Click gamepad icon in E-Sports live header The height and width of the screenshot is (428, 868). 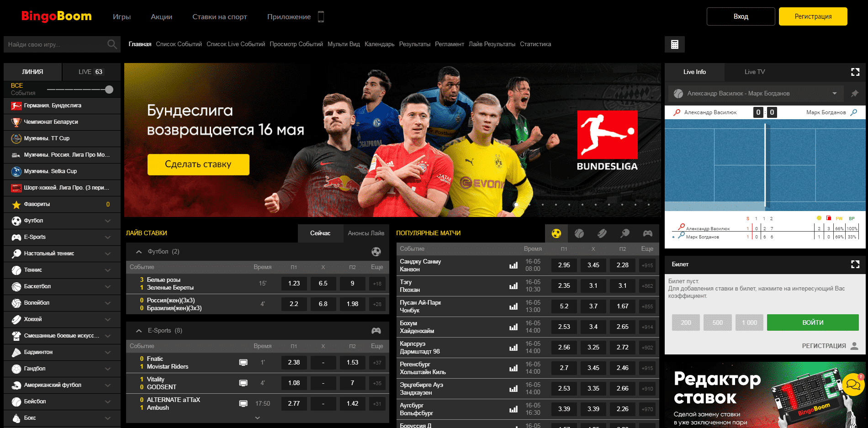pos(376,331)
